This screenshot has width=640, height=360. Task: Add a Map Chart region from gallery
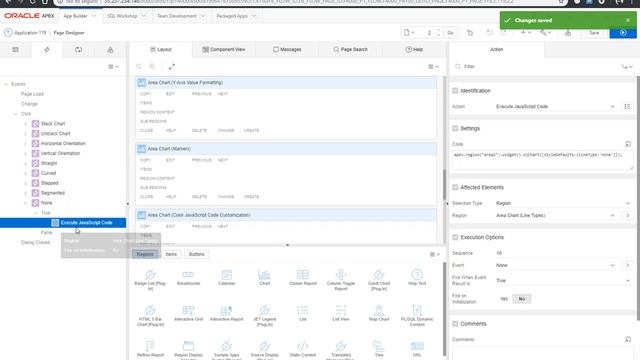(379, 313)
